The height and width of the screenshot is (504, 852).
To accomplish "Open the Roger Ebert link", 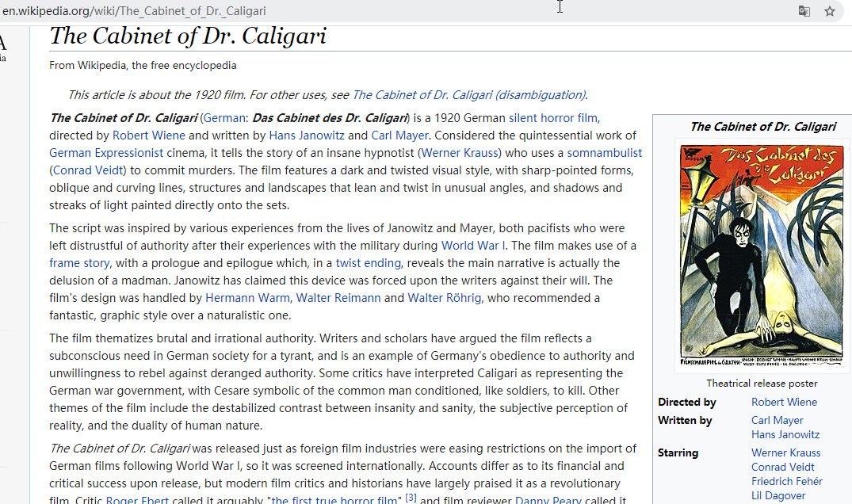I will point(137,500).
